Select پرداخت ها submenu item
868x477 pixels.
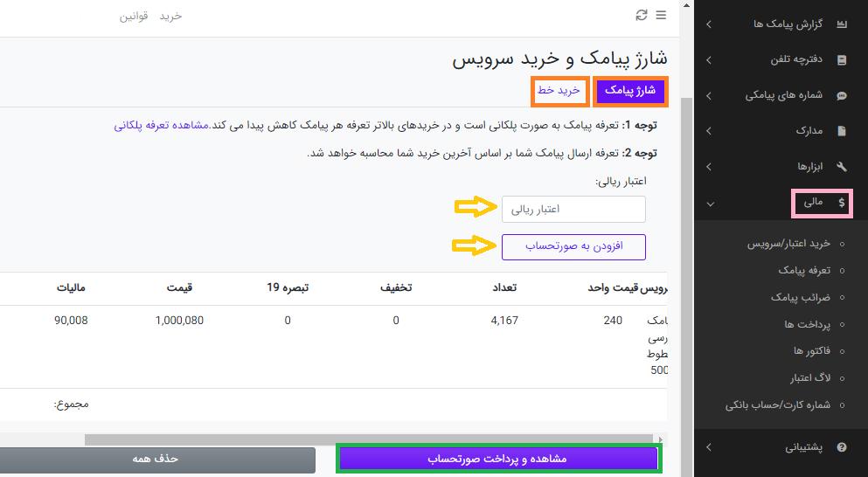point(807,324)
